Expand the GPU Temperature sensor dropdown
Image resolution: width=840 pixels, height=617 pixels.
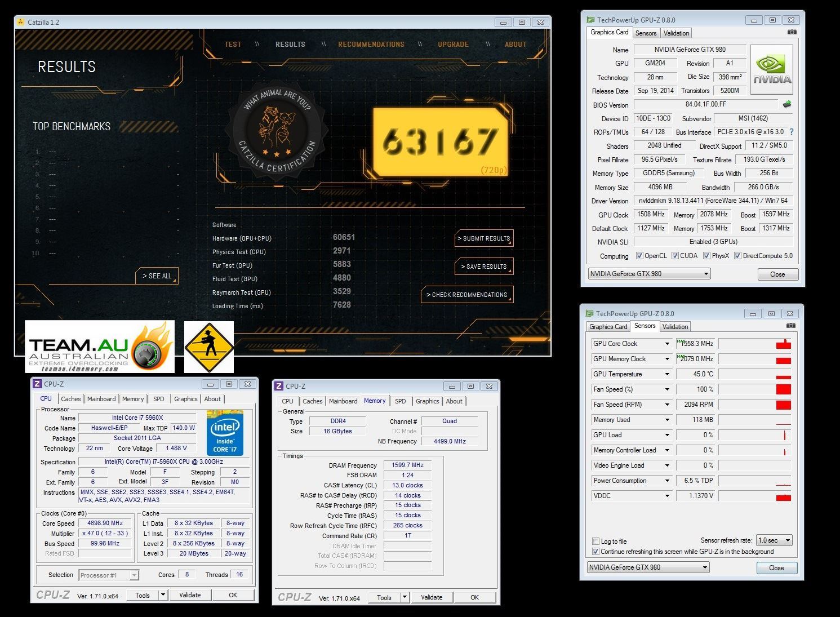coord(667,374)
